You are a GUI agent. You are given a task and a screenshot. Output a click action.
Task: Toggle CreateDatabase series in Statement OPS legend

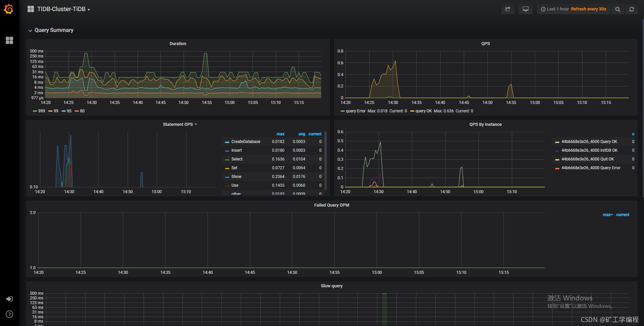point(246,142)
